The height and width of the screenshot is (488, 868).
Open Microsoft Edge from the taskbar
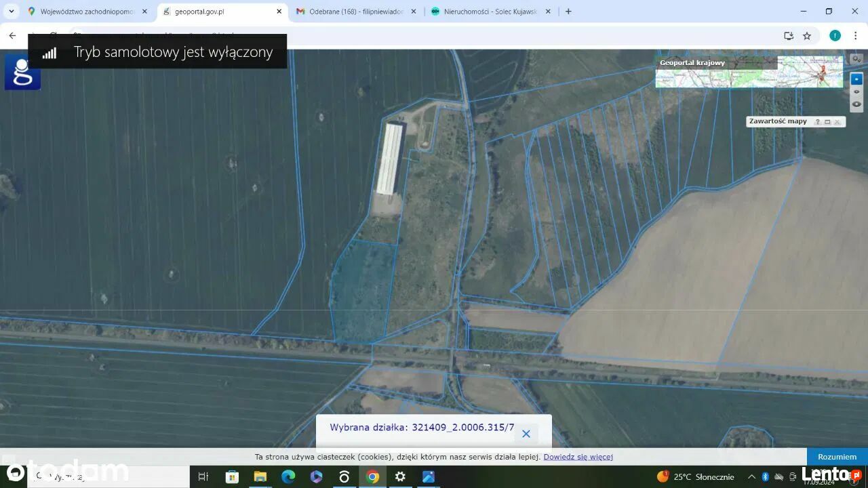point(288,476)
